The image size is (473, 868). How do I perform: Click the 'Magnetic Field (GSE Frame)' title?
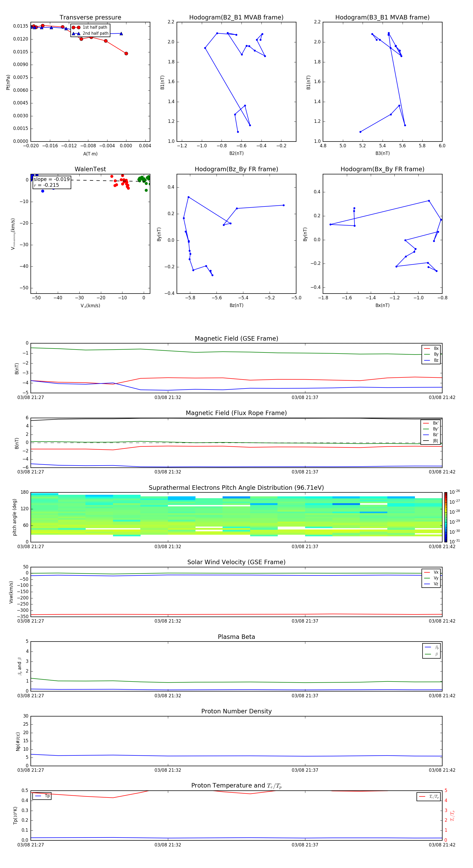pyautogui.click(x=236, y=339)
